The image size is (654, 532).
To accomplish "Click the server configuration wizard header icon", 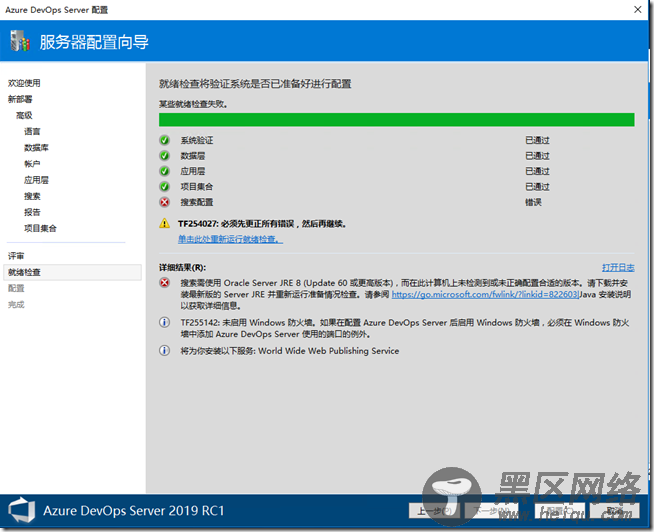I will pos(20,41).
